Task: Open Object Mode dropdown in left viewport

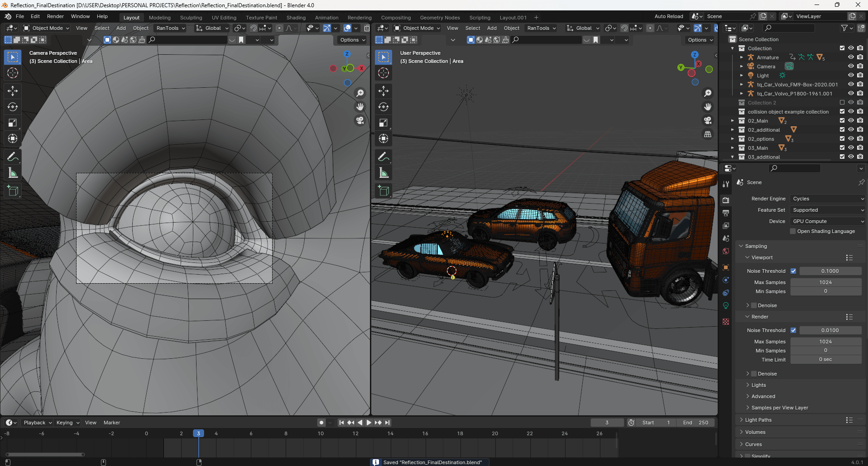Action: tap(46, 28)
